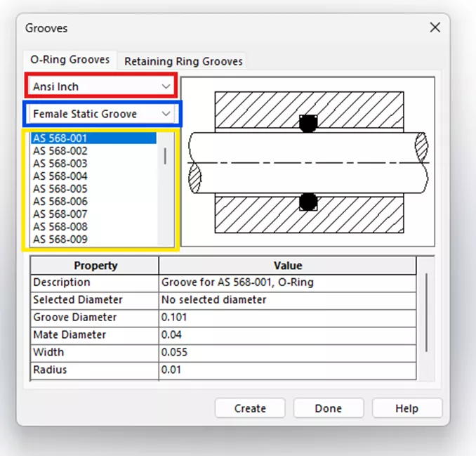This screenshot has width=476, height=456.
Task: Select AS 568-001 in the size list
Action: coord(93,138)
